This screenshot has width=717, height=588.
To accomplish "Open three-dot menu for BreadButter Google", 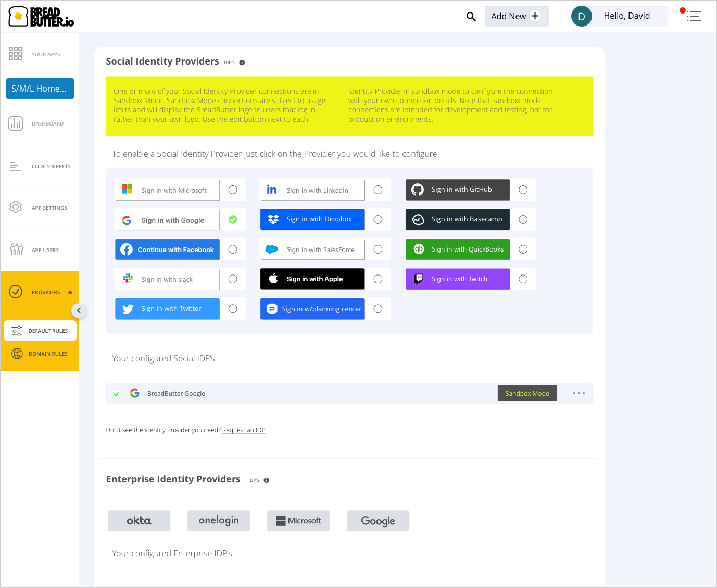I will pyautogui.click(x=579, y=393).
